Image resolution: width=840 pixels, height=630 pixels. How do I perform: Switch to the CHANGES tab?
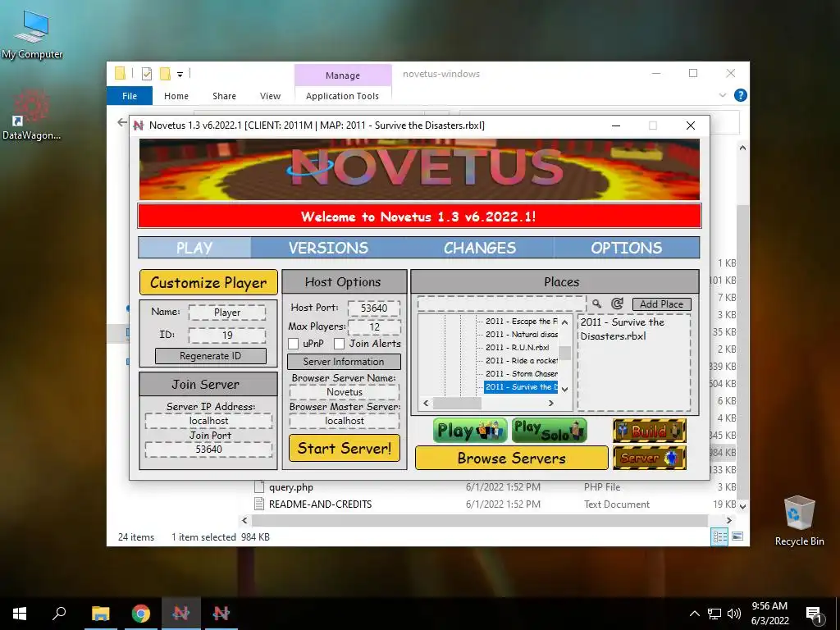click(x=479, y=248)
